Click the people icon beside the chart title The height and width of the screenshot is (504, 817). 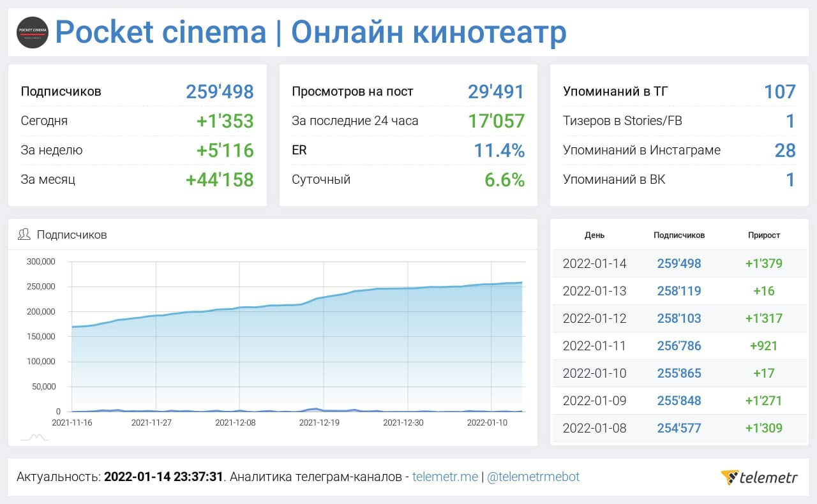[24, 235]
